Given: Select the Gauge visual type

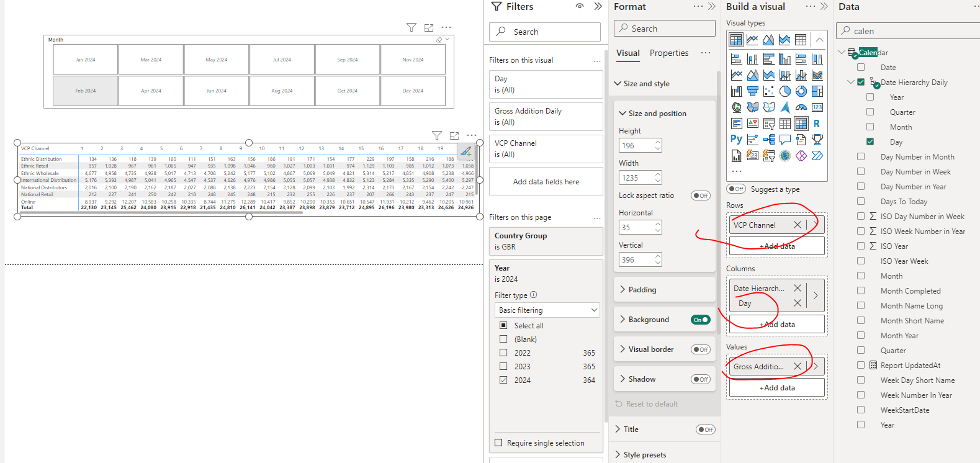Looking at the screenshot, I should coord(801,107).
